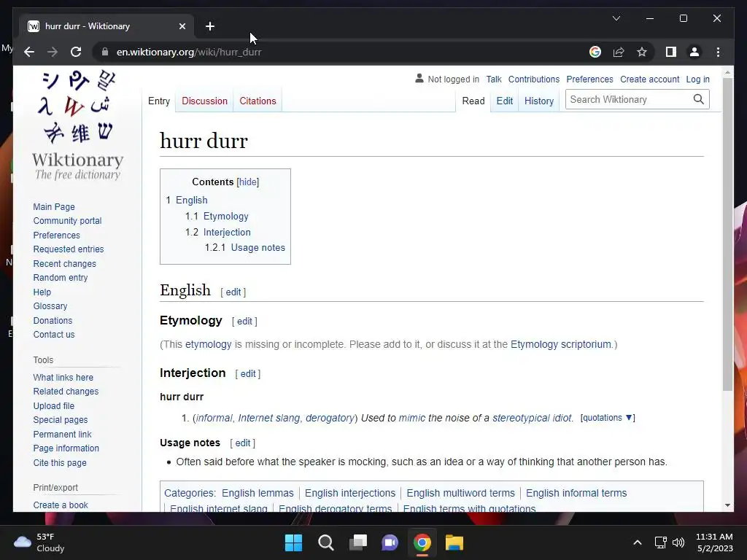Jump to 1.1 Etymology in Contents
Viewport: 747px width, 560px height.
click(217, 216)
